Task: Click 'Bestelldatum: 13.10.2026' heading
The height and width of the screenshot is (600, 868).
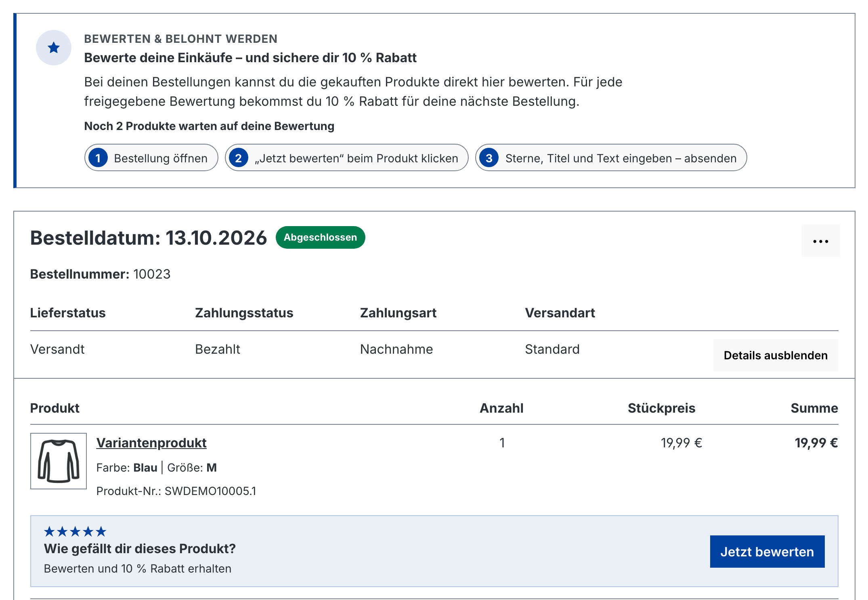Action: pyautogui.click(x=149, y=238)
